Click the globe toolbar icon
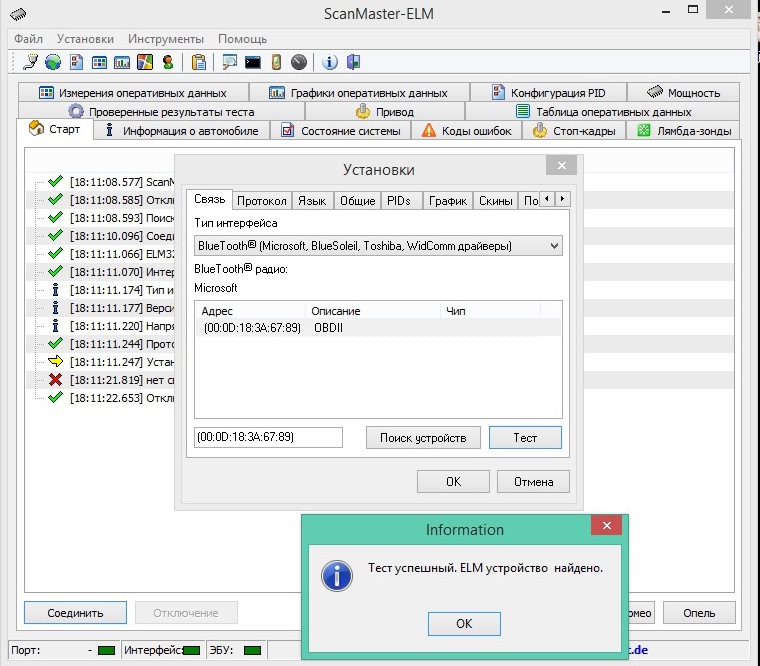 (53, 62)
